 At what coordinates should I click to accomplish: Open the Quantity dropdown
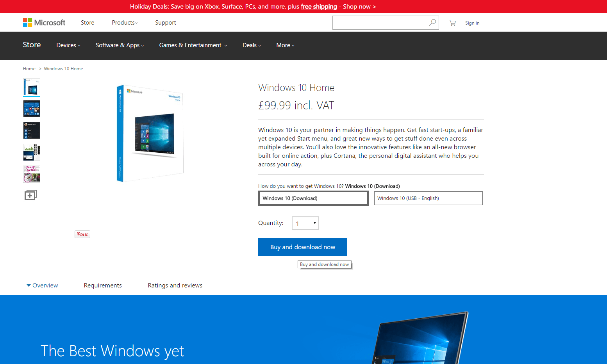[305, 223]
